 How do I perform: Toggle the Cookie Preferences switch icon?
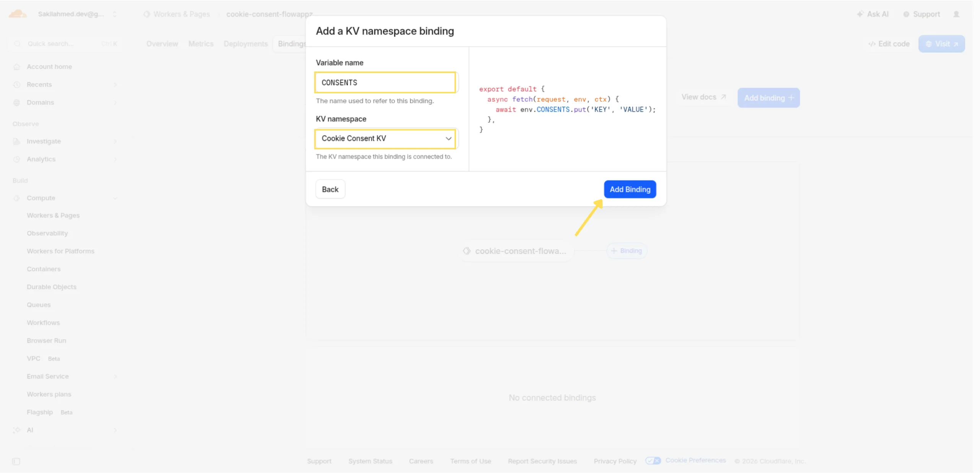(x=653, y=460)
